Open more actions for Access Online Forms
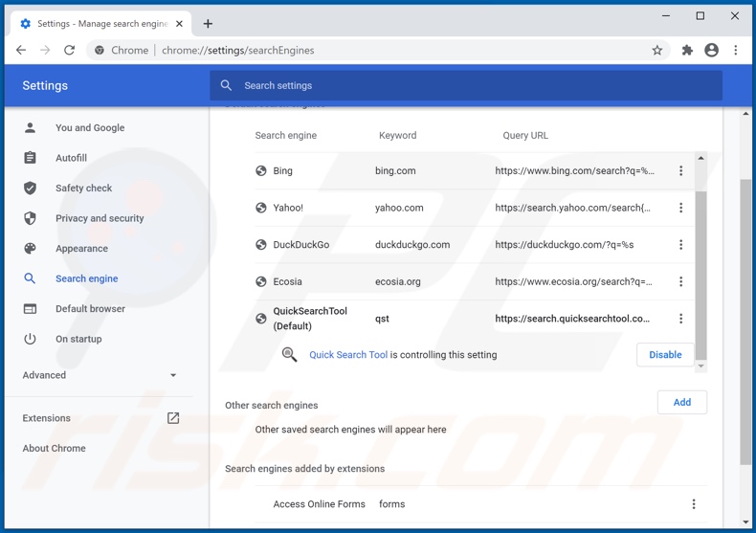 point(694,504)
